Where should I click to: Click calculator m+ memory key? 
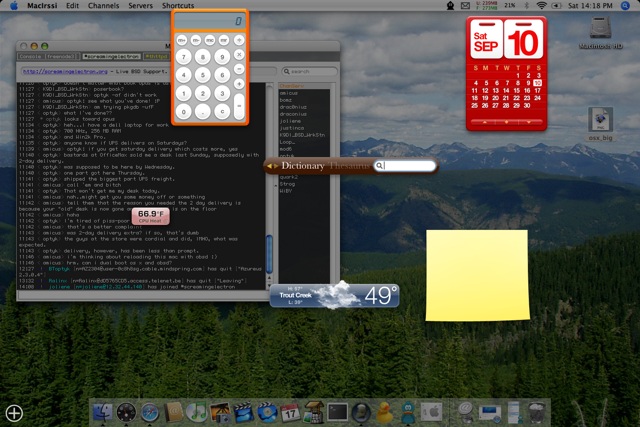coord(182,40)
